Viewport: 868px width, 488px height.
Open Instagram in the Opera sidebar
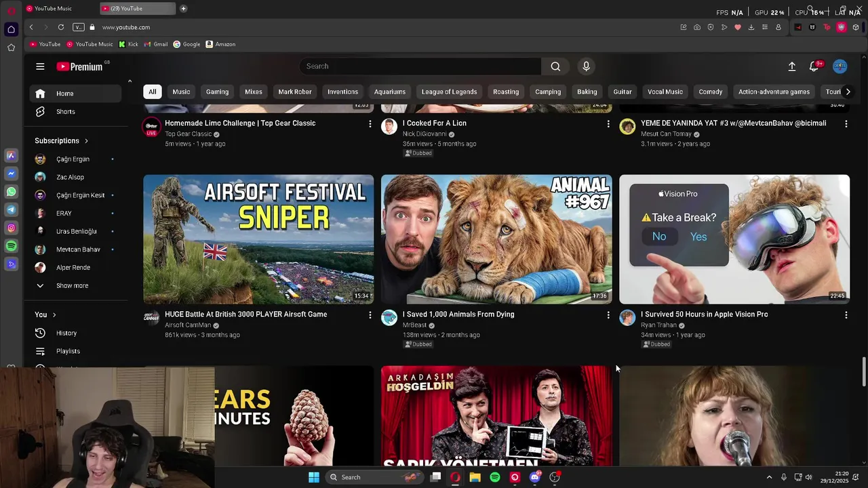click(11, 228)
